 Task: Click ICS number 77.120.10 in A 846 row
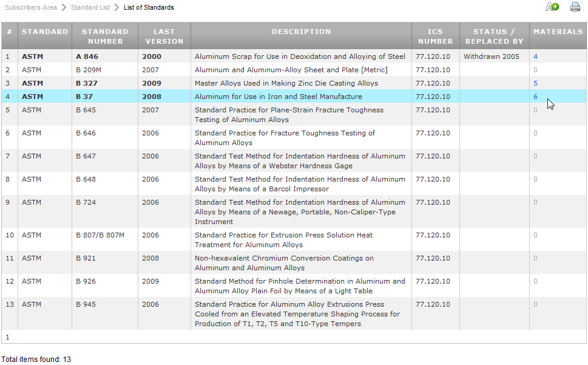(433, 56)
